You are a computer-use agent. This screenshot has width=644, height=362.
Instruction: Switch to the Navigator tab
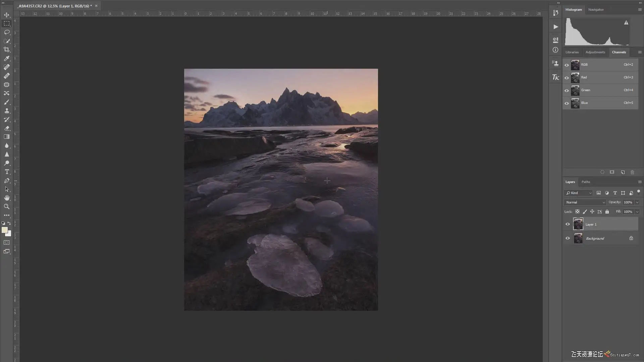[596, 9]
